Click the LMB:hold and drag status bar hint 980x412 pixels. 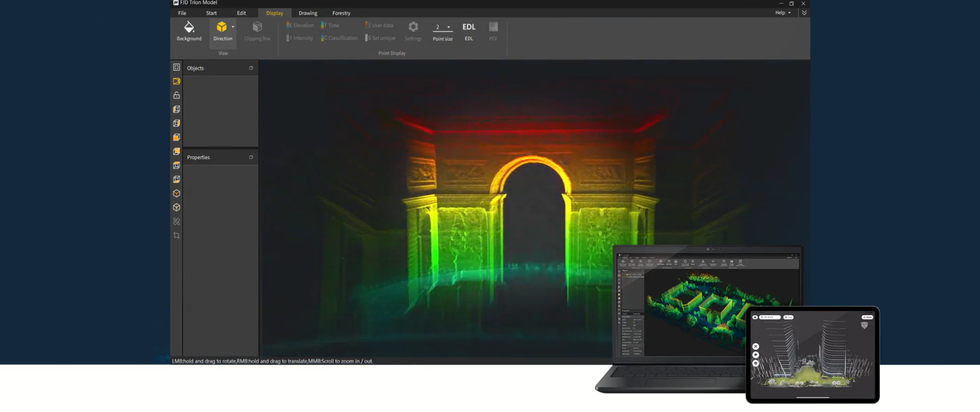tap(273, 361)
